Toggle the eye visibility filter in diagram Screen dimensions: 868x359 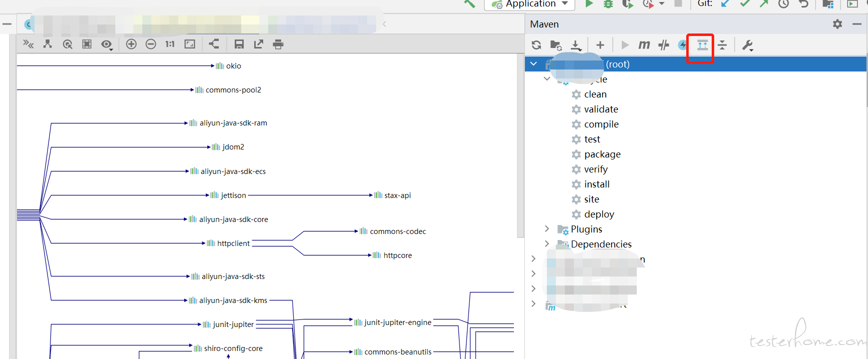point(106,44)
